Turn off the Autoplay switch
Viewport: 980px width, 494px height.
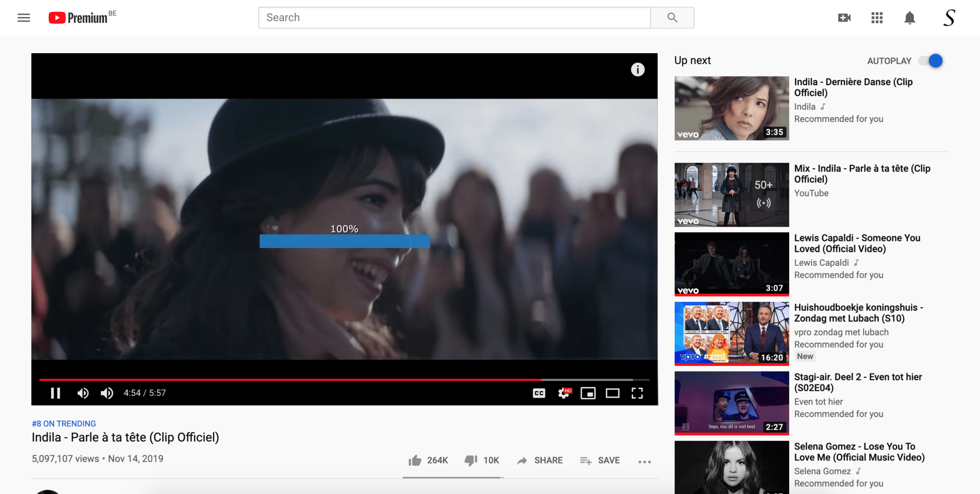pyautogui.click(x=931, y=61)
